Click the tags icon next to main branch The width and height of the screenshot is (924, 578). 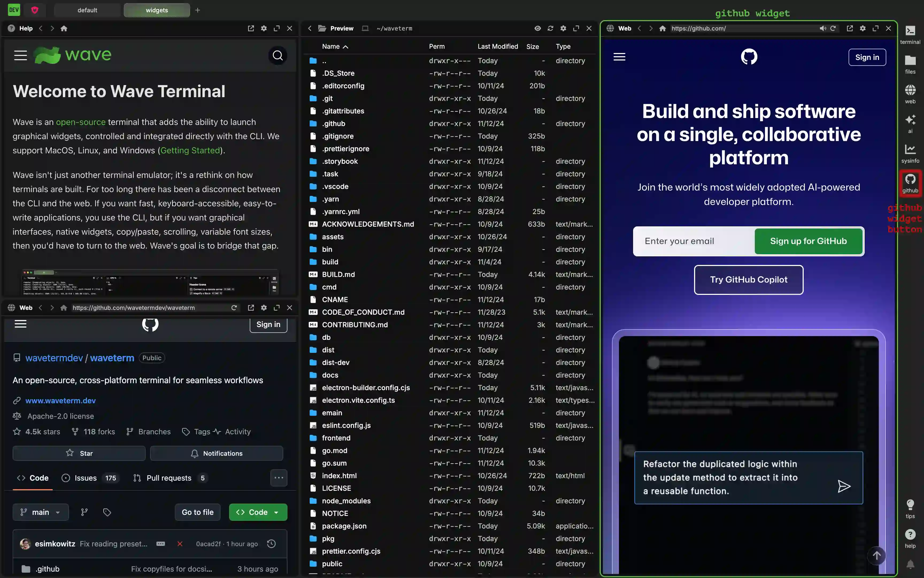click(107, 512)
